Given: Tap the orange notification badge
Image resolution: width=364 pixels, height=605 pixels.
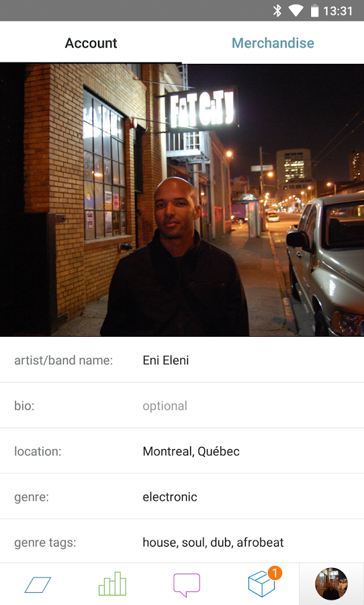Looking at the screenshot, I should point(275,573).
